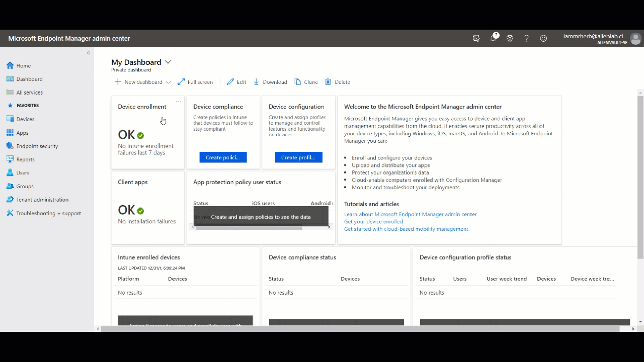
Task: Open the notifications bell
Action: tap(494, 38)
